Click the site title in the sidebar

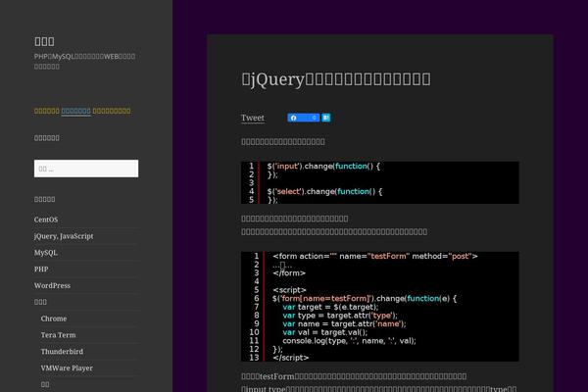44,41
